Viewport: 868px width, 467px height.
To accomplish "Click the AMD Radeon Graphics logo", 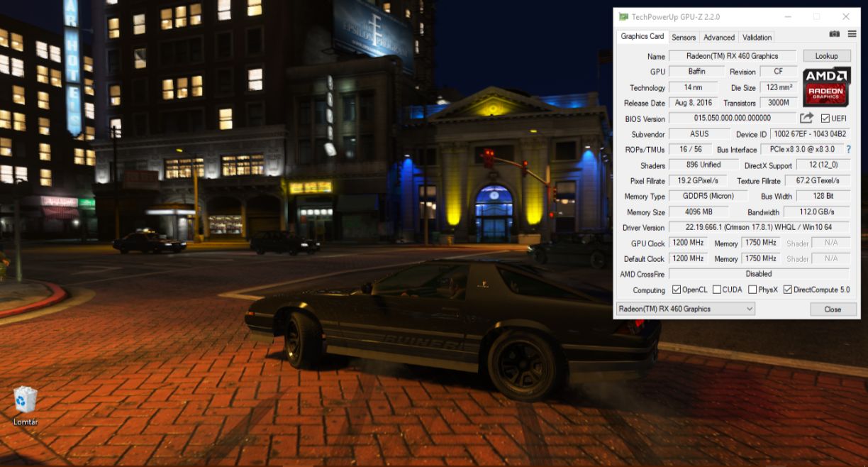I will 826,87.
